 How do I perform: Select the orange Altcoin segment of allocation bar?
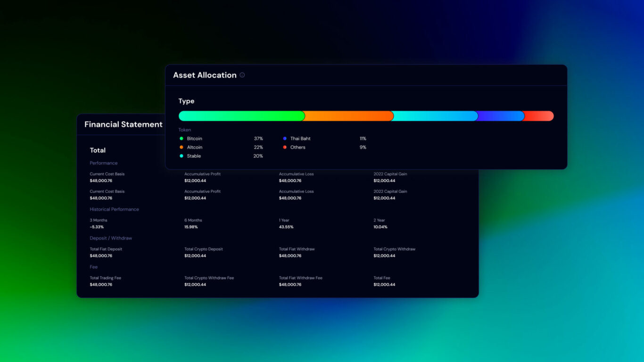[x=348, y=116]
